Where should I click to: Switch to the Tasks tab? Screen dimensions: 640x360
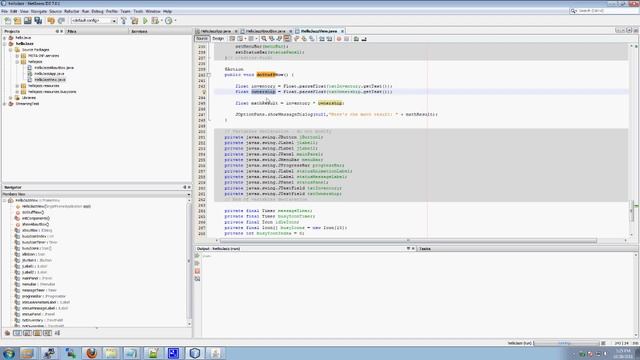coord(425,249)
